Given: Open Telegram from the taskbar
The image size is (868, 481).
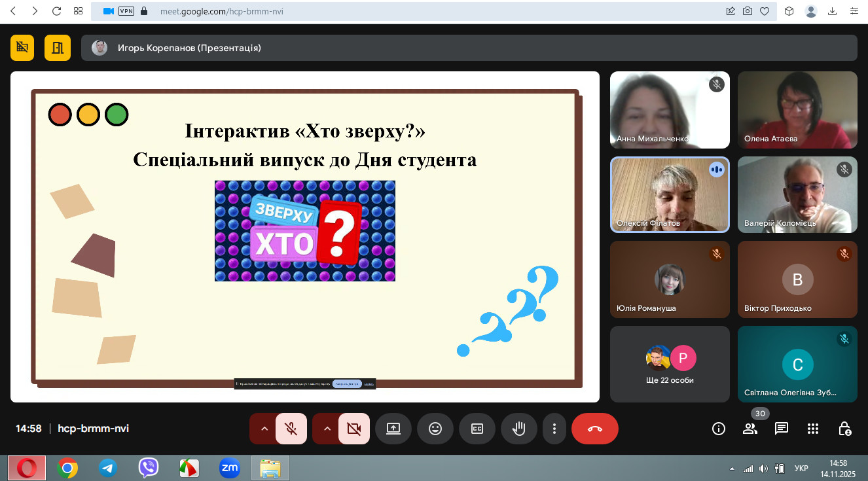Looking at the screenshot, I should point(108,468).
